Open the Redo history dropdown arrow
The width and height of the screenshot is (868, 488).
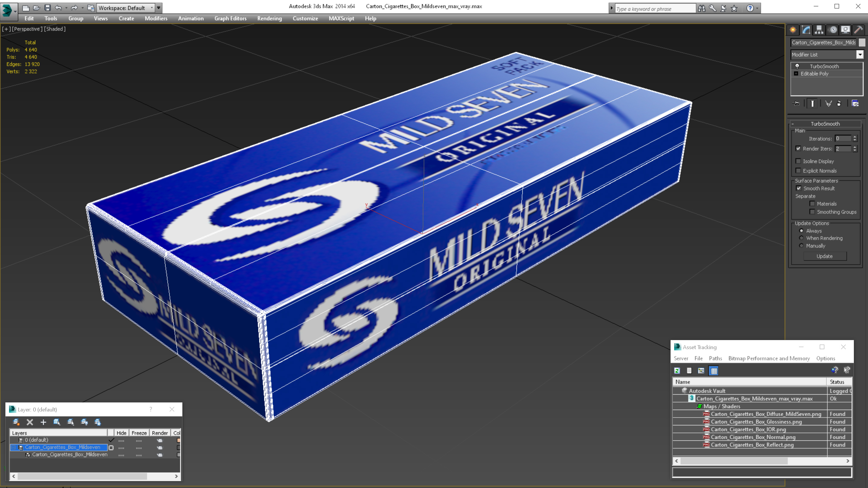point(83,8)
